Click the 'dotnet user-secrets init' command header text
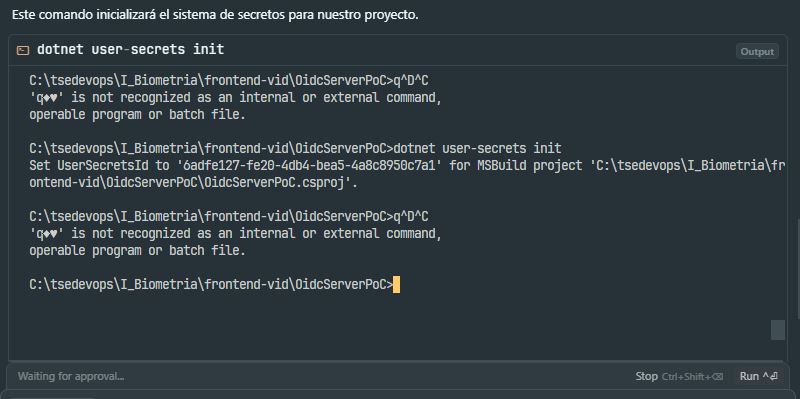The width and height of the screenshot is (800, 399). (130, 49)
